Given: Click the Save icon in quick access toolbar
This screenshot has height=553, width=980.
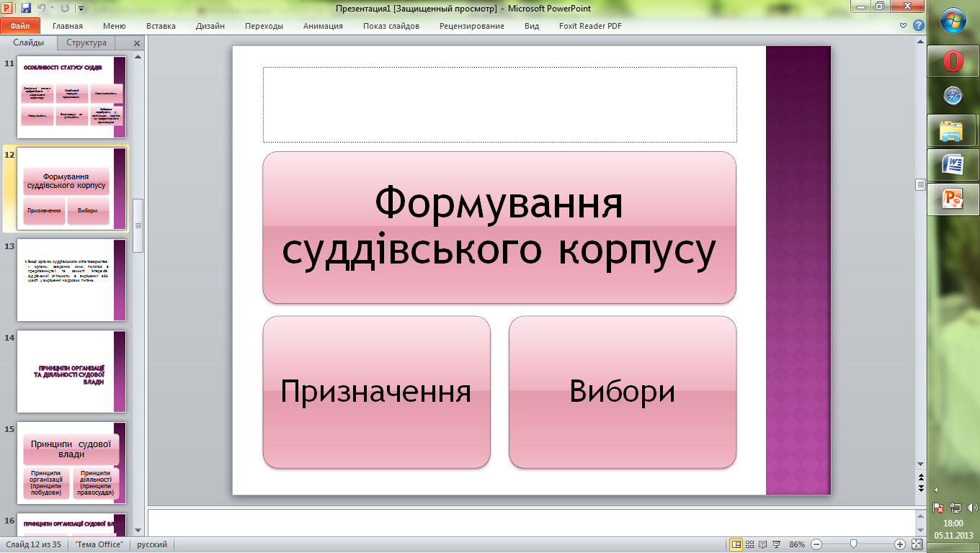Looking at the screenshot, I should point(26,9).
